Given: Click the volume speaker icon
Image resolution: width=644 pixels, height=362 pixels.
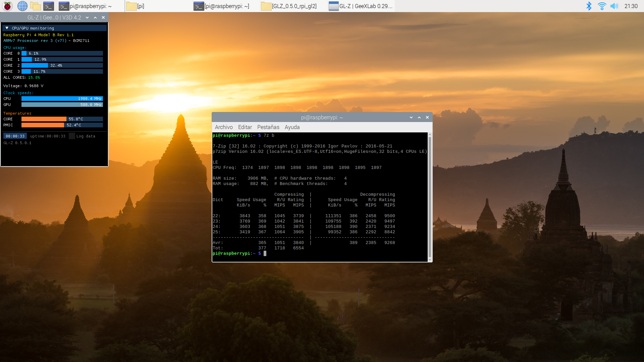Looking at the screenshot, I should 614,6.
